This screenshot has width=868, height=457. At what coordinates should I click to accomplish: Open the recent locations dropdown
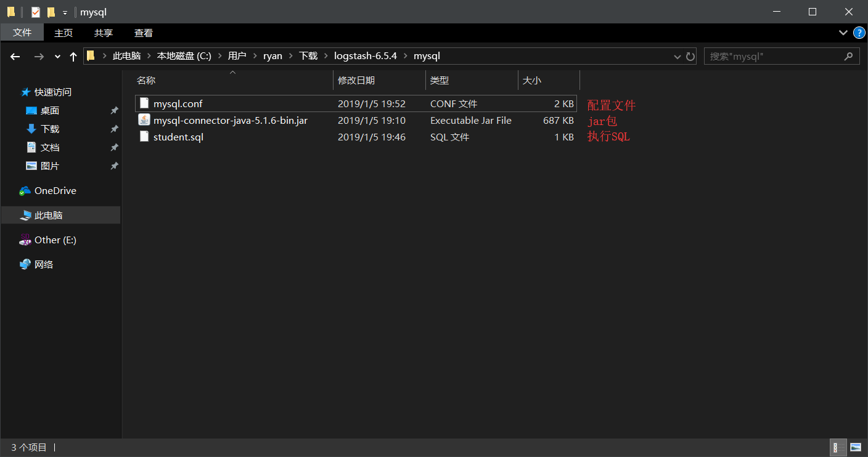pos(58,56)
